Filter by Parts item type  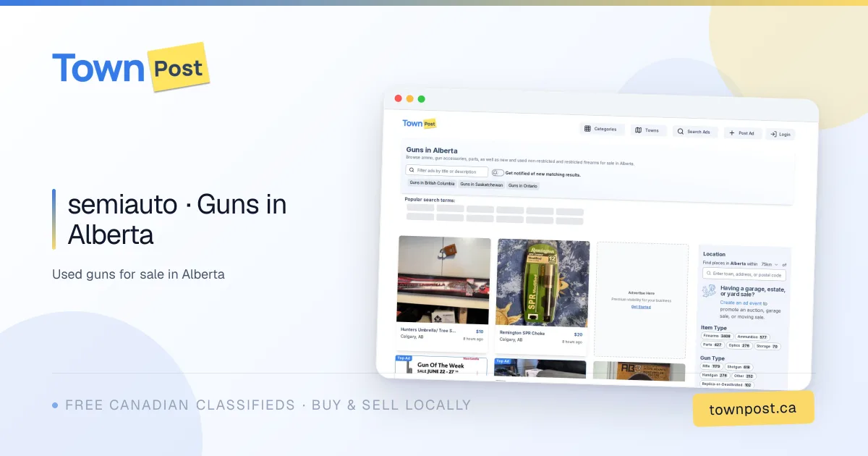pyautogui.click(x=712, y=345)
